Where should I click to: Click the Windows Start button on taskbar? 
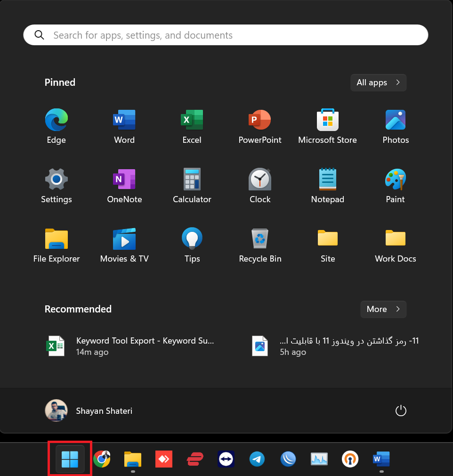pyautogui.click(x=70, y=459)
